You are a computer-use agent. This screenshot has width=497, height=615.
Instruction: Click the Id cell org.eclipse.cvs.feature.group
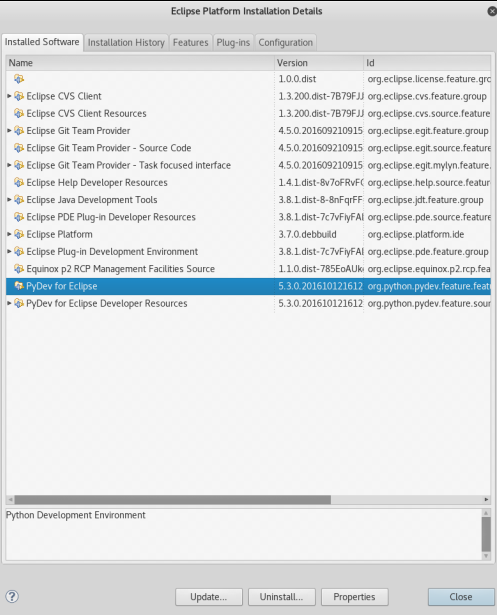[x=427, y=96]
